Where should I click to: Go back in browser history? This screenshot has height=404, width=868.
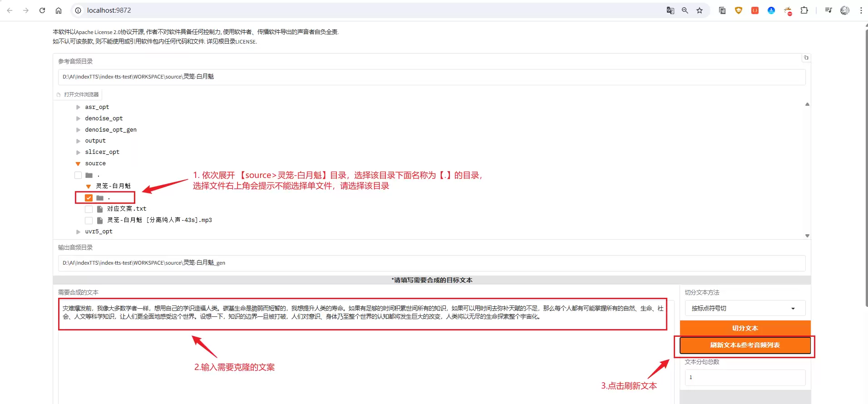tap(10, 10)
